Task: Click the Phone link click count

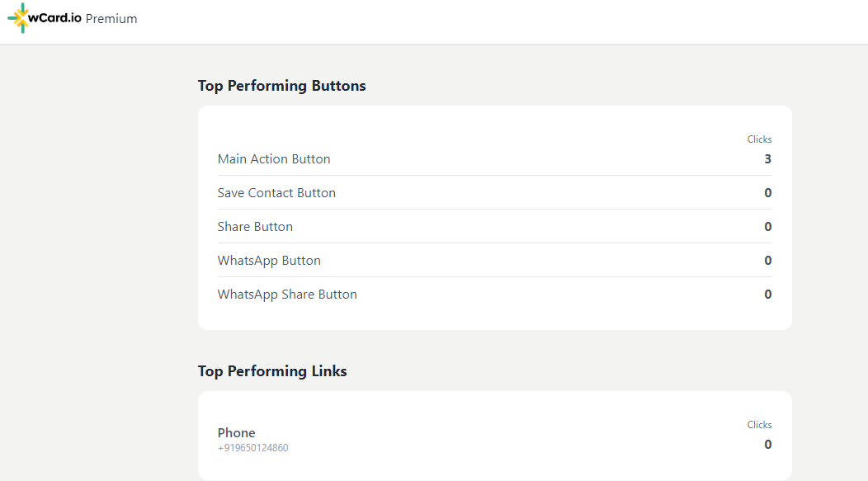Action: click(x=768, y=445)
